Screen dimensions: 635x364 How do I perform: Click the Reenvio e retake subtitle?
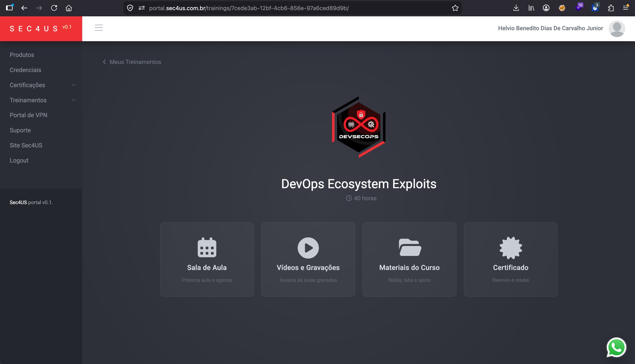click(511, 280)
